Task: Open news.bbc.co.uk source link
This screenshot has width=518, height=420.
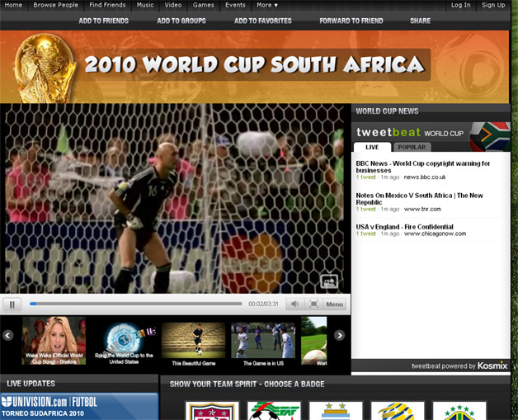Action: [x=425, y=177]
